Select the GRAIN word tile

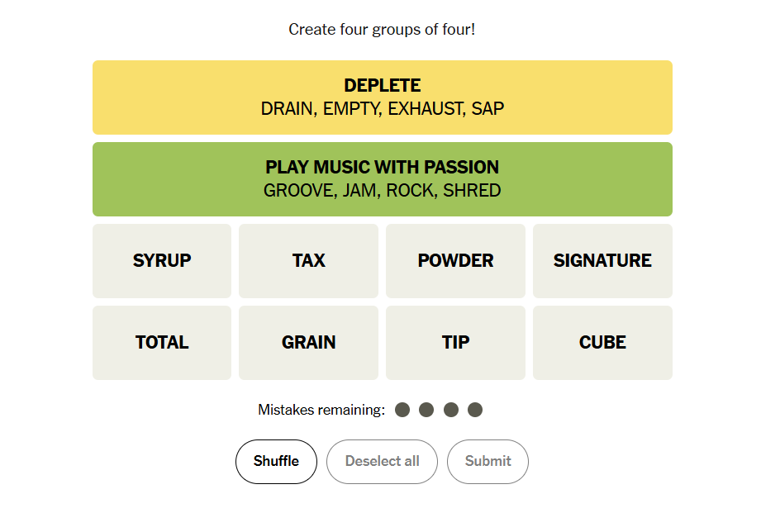click(308, 343)
